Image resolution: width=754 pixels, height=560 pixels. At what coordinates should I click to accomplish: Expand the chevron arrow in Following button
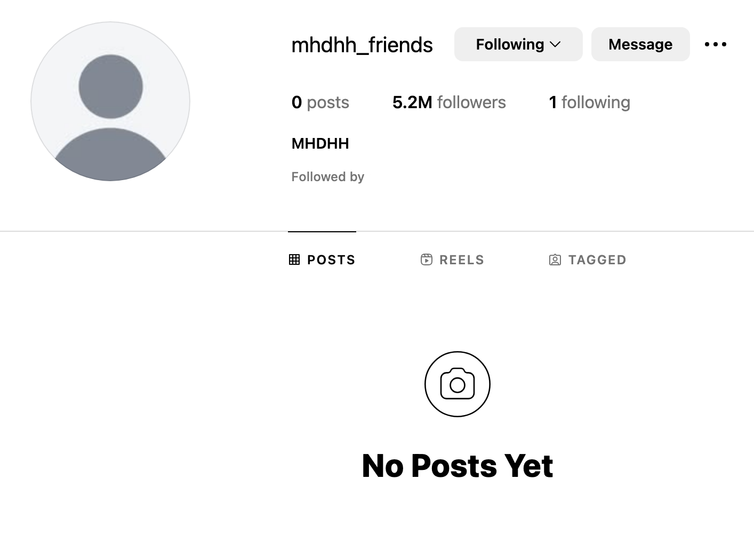point(555,44)
